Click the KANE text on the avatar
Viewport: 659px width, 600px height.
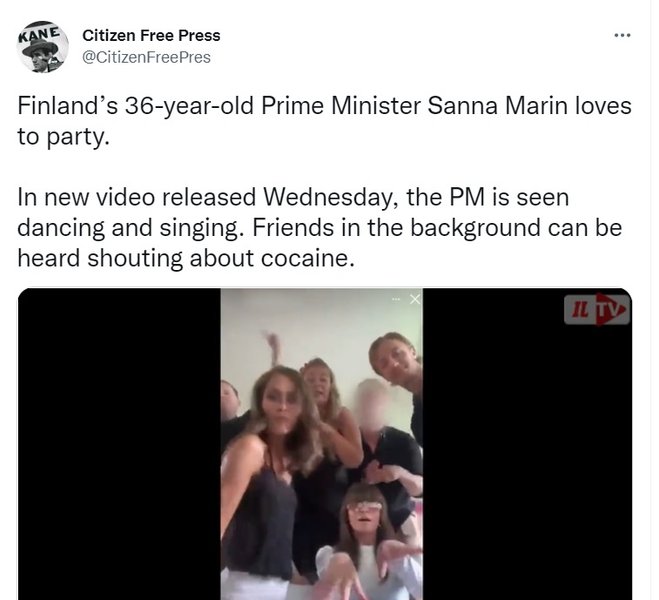point(39,33)
